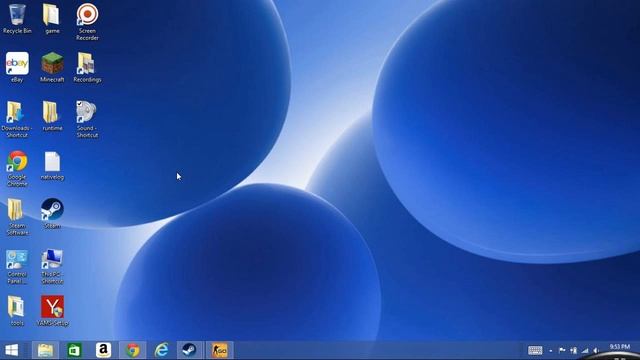Switch to Chrome via the taskbar icon
Image resolution: width=640 pixels, height=360 pixels.
[x=133, y=350]
